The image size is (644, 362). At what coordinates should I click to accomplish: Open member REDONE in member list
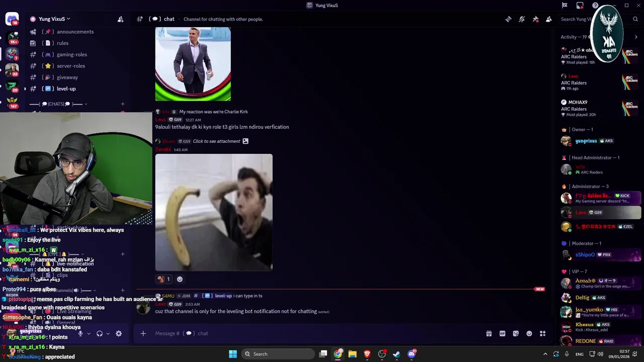(x=600, y=341)
